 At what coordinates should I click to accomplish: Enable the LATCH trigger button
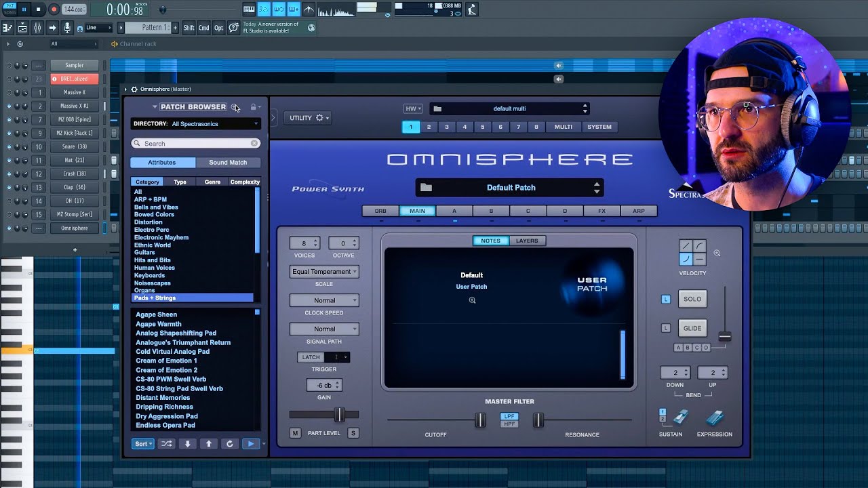(x=311, y=357)
